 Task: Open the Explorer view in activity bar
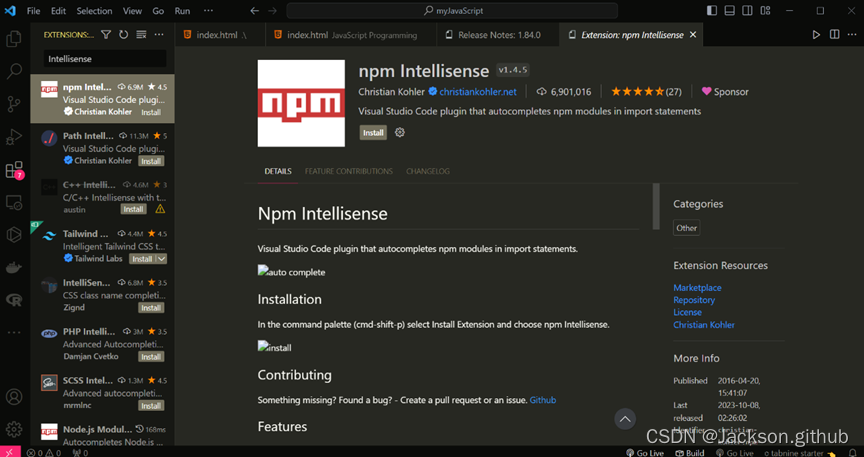coord(13,39)
